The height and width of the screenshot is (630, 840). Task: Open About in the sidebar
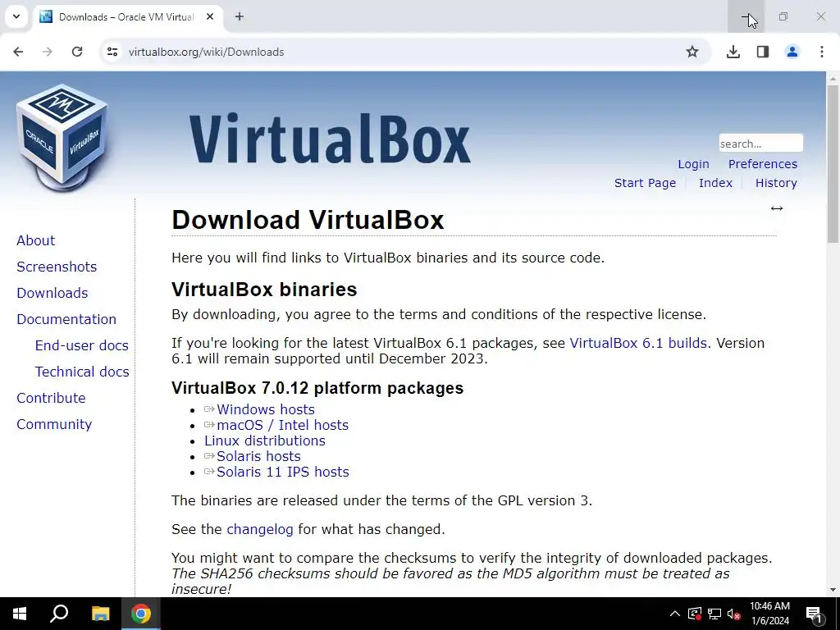(x=36, y=240)
